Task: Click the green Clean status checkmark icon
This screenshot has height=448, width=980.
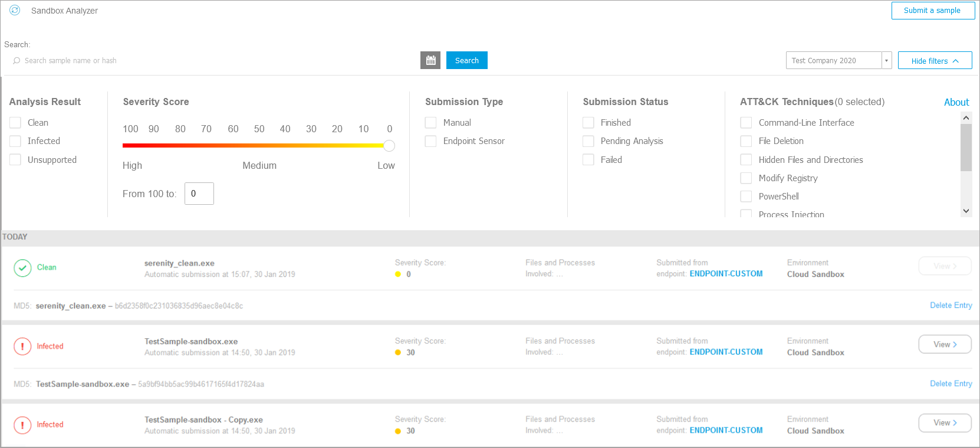Action: click(x=22, y=268)
